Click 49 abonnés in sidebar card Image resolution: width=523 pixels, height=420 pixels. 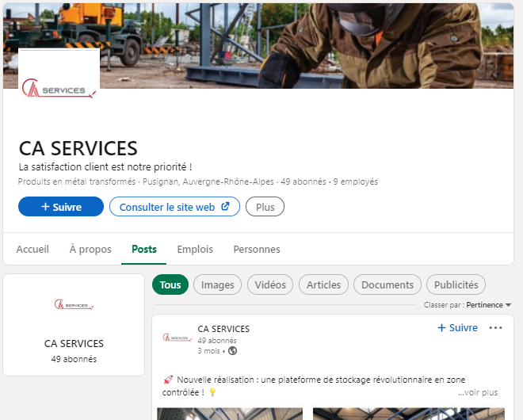point(74,359)
